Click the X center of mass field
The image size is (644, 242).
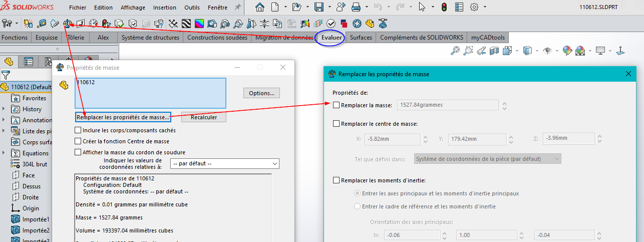click(x=392, y=139)
